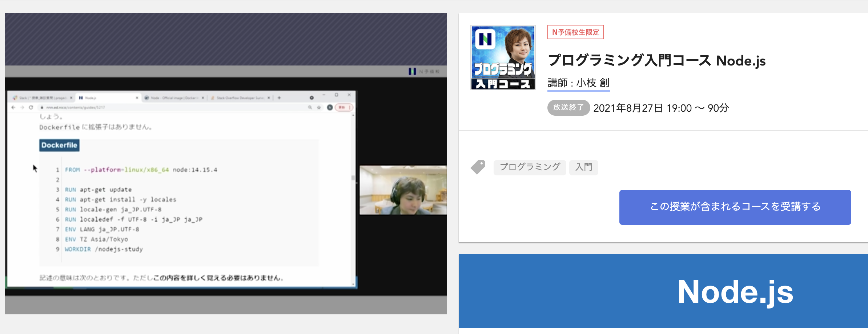Select the search icon in Chrome's address bar

click(309, 108)
